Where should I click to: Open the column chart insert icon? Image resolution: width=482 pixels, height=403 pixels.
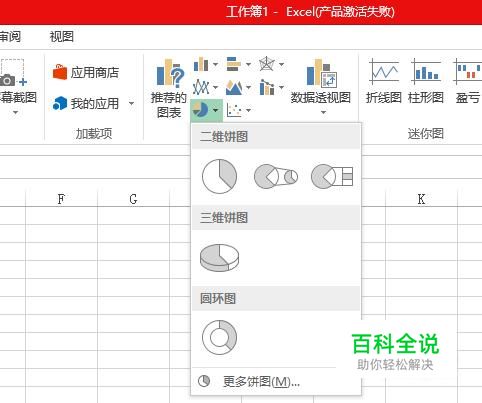pyautogui.click(x=201, y=64)
